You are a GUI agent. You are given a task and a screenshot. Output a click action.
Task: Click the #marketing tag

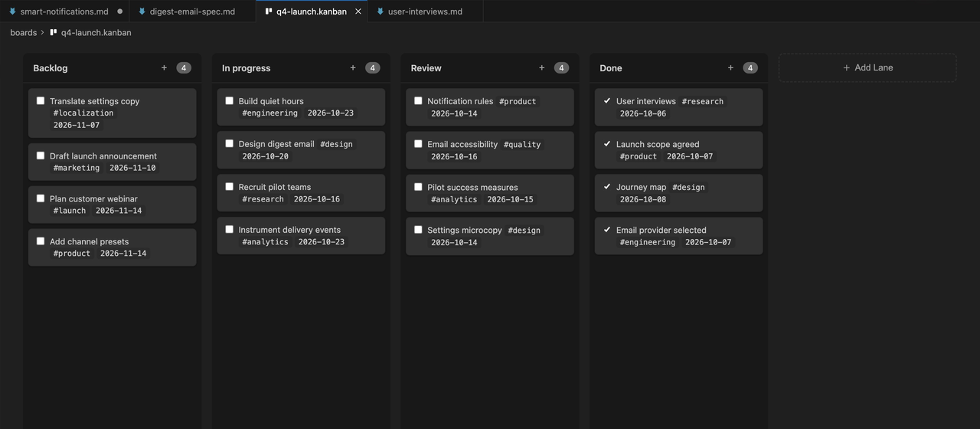[77, 168]
